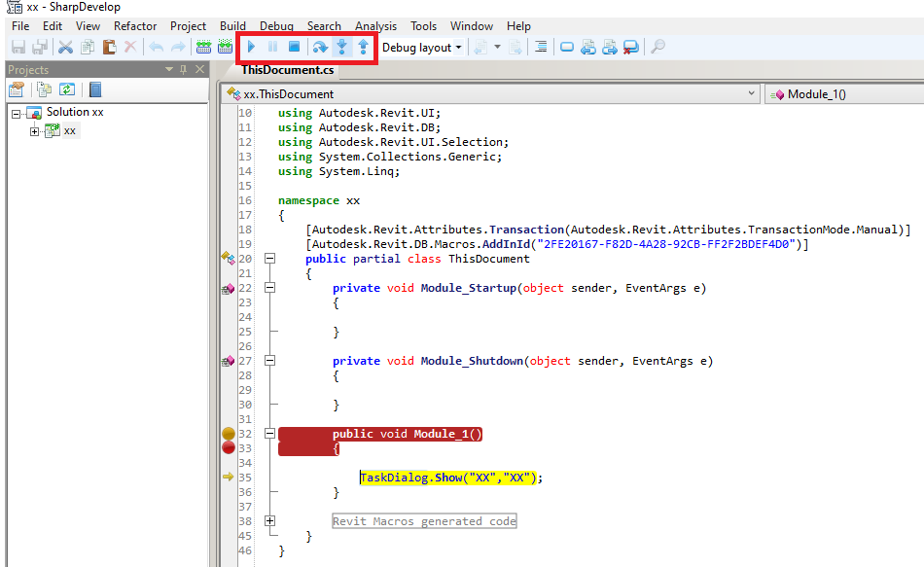The width and height of the screenshot is (924, 567).
Task: Open the Debug layout dropdown
Action: 421,47
